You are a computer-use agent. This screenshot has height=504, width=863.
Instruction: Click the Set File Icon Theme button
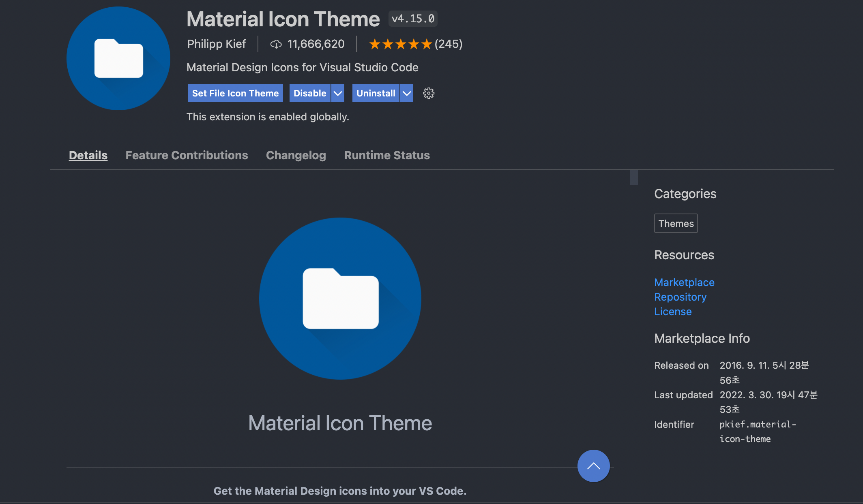235,93
